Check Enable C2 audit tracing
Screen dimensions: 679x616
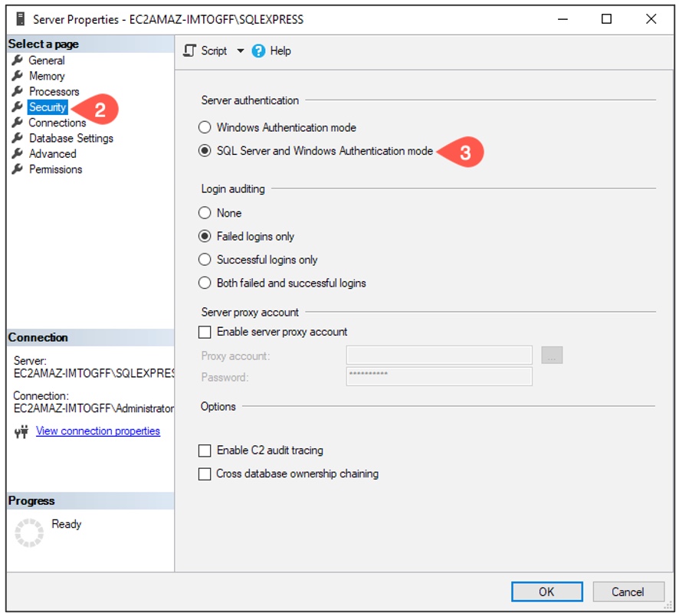click(205, 451)
